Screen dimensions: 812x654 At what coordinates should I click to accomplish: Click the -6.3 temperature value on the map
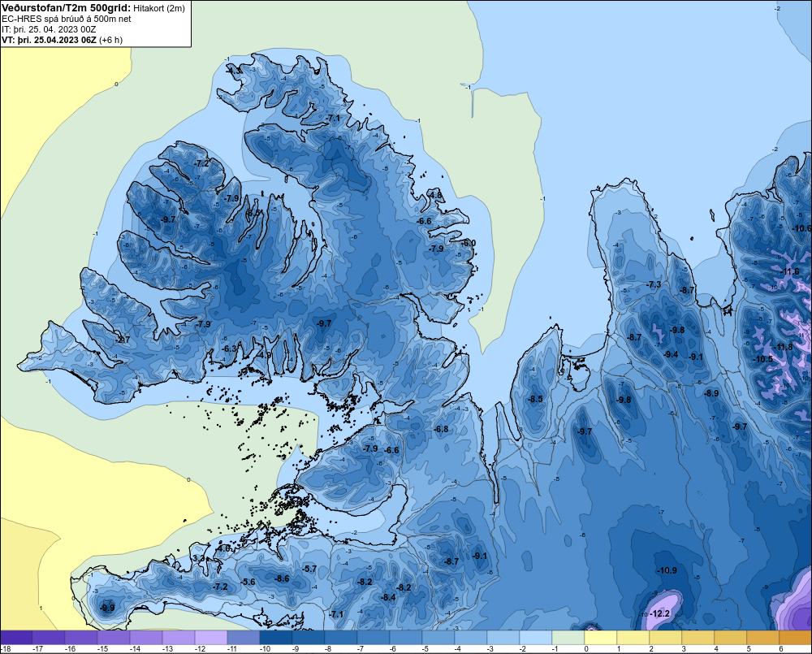230,349
